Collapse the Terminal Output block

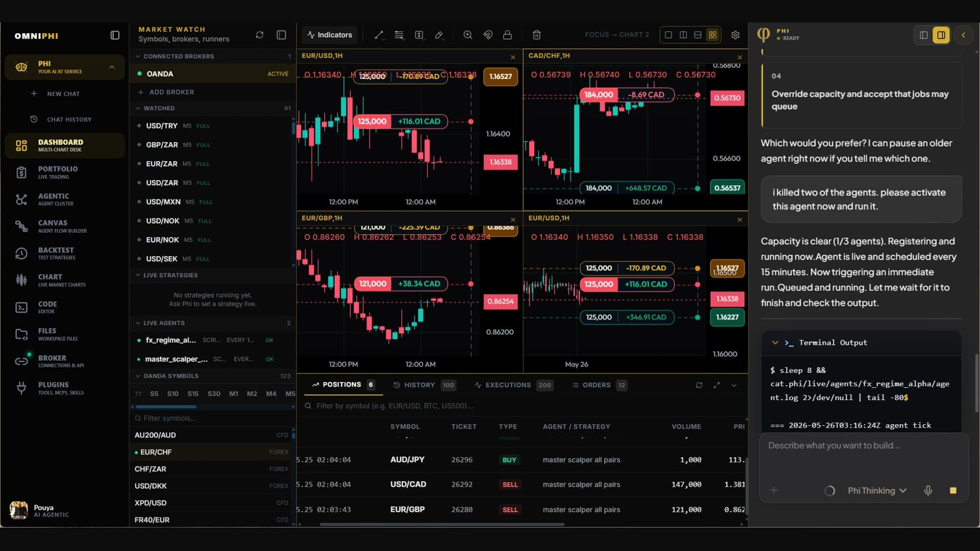(775, 343)
